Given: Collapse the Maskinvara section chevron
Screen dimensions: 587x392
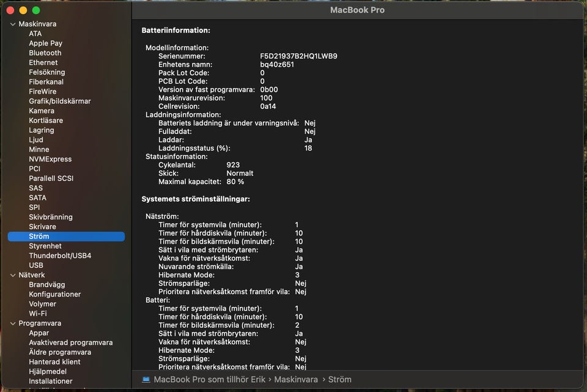Looking at the screenshot, I should pos(13,24).
